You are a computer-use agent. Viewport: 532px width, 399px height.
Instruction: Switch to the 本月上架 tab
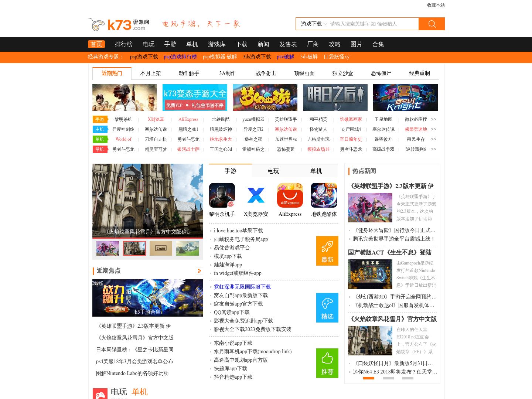[x=151, y=73]
